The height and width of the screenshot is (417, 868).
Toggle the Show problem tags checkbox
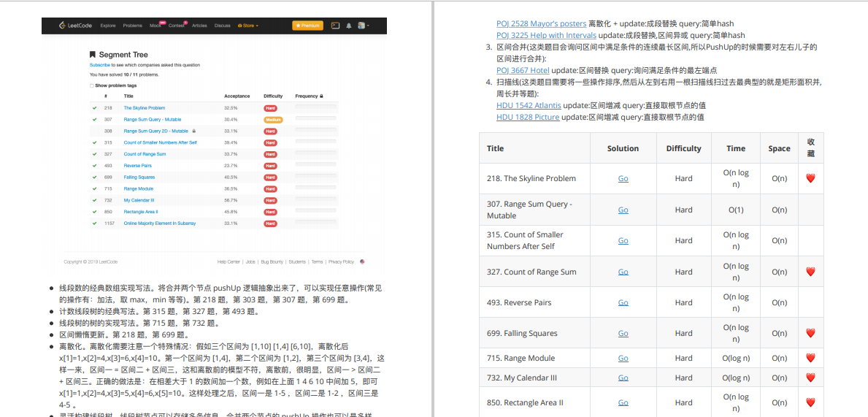tap(91, 86)
